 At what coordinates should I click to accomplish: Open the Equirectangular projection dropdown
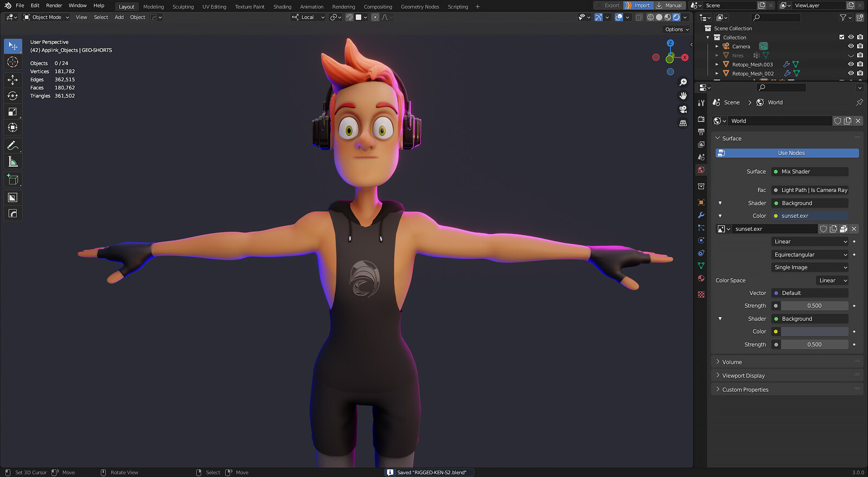(809, 255)
